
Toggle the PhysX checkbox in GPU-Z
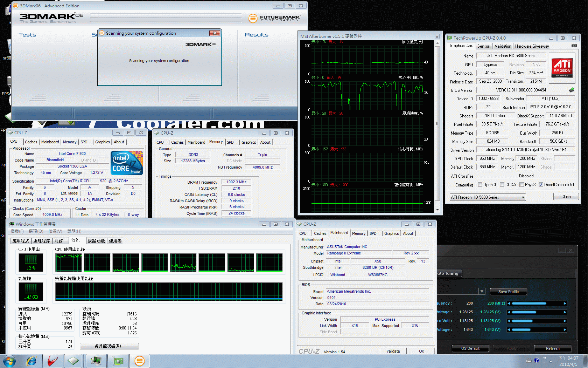tap(521, 185)
